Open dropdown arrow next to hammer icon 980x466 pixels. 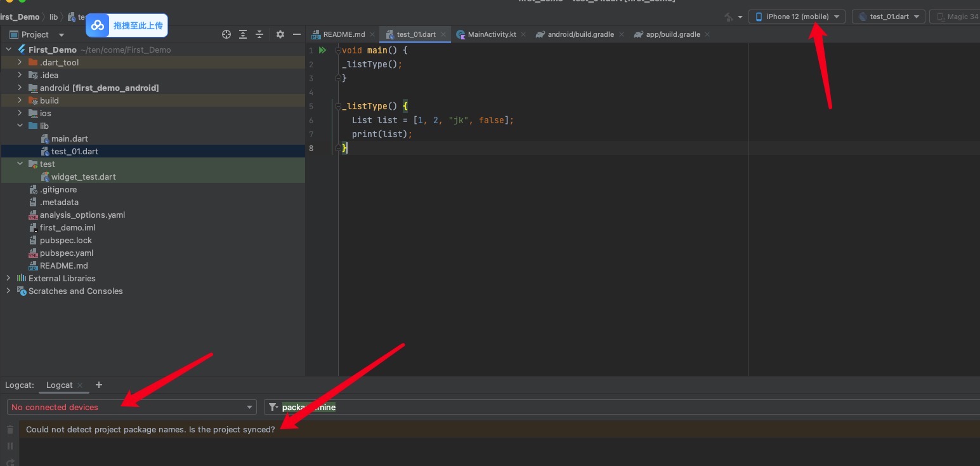click(x=740, y=17)
